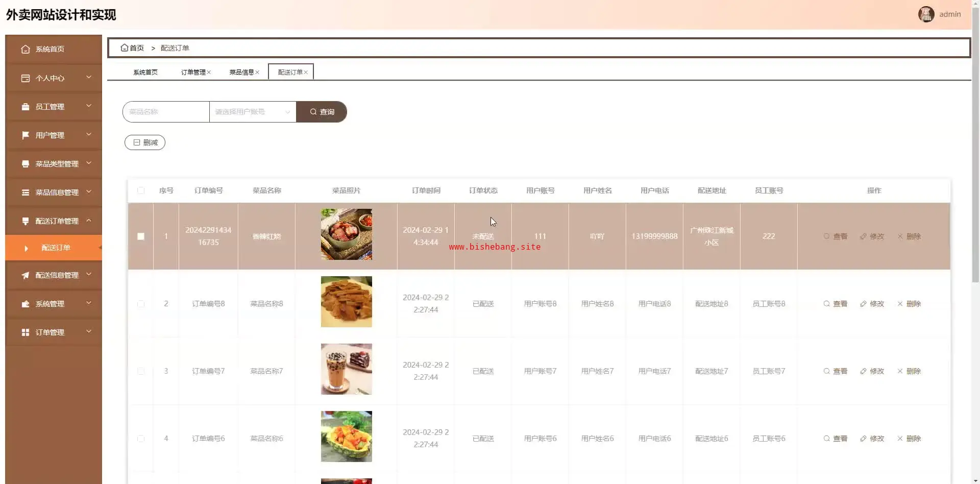
Task: Click the 配送订单管理 sidebar icon
Action: point(26,221)
